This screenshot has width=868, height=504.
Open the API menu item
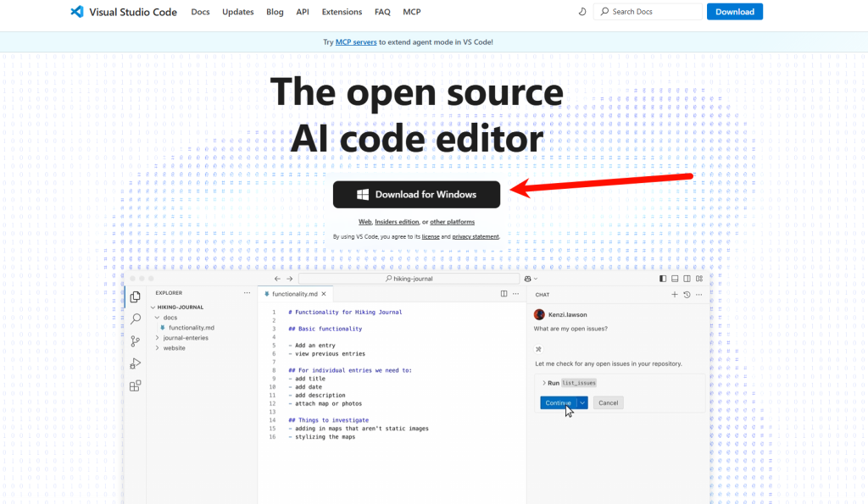(303, 12)
